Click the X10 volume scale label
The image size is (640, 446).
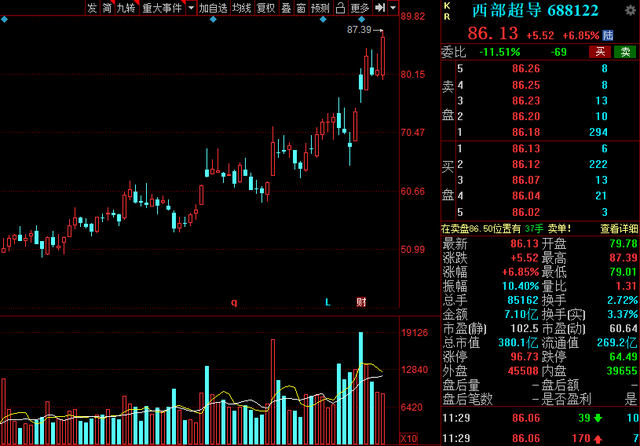409,439
